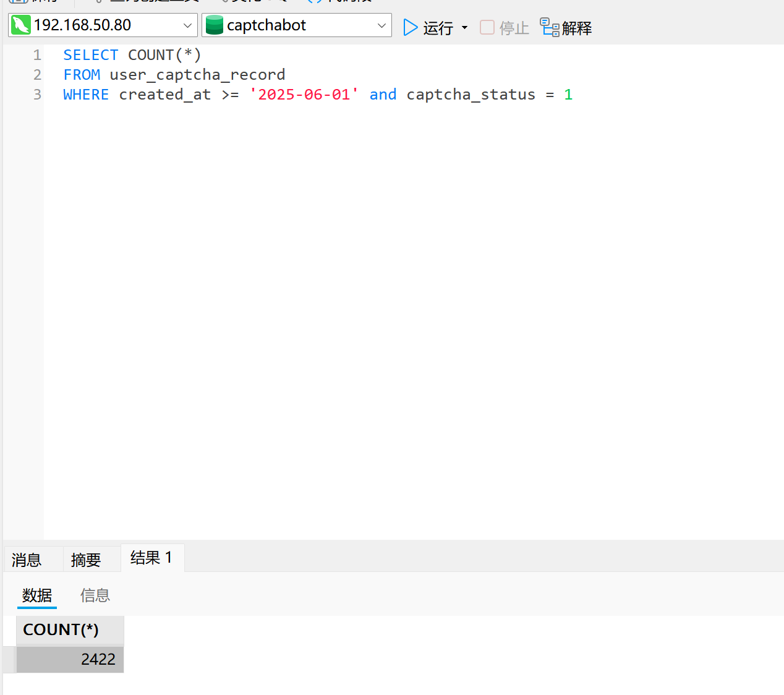
Task: Click the Stop (停止) square icon
Action: click(487, 27)
